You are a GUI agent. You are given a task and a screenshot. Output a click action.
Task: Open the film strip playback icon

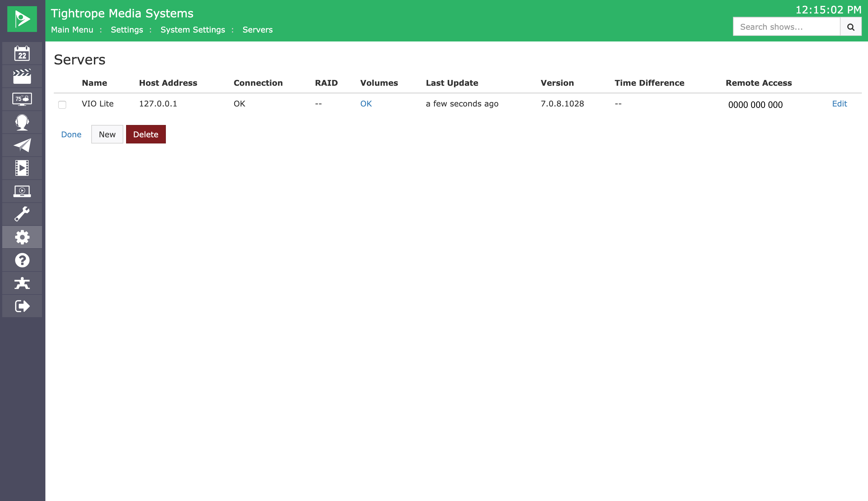point(22,168)
